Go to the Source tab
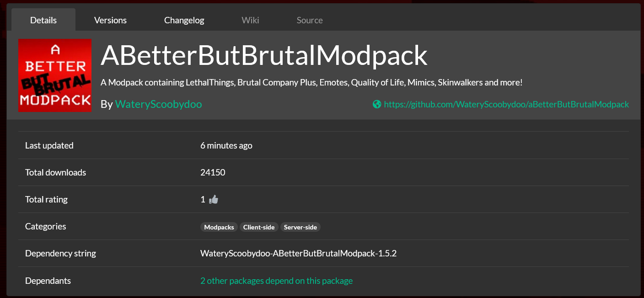Screen dimensions: 644x298 click(310, 20)
